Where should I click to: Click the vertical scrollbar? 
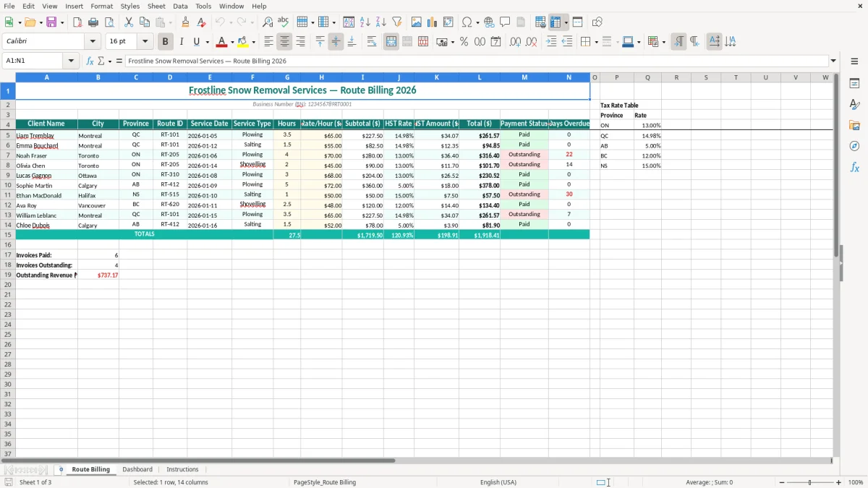(837, 264)
